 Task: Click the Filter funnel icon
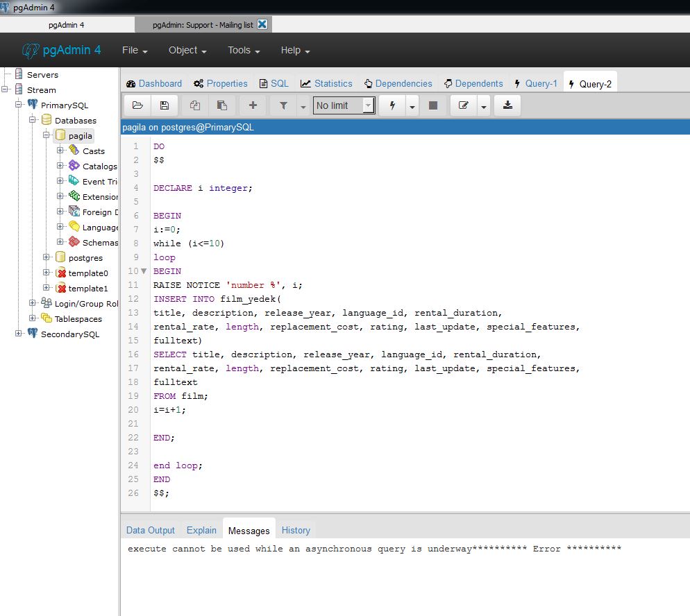[283, 105]
